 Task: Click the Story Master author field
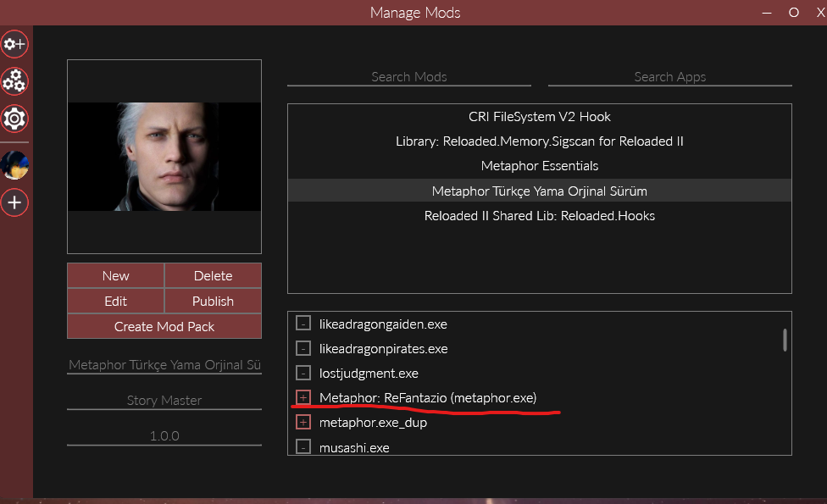(x=164, y=401)
